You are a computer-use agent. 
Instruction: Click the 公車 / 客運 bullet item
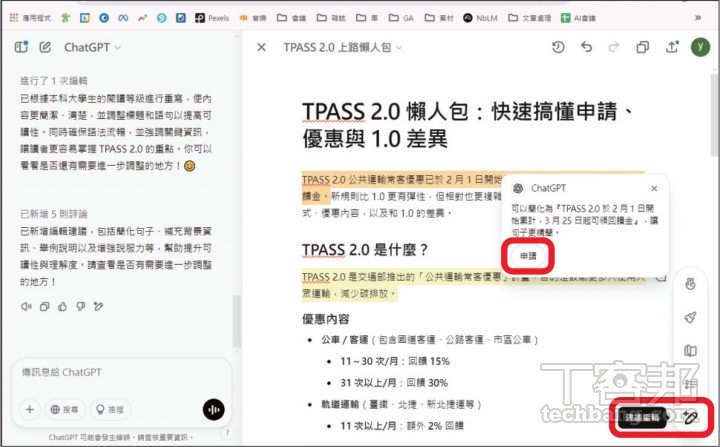click(x=429, y=340)
